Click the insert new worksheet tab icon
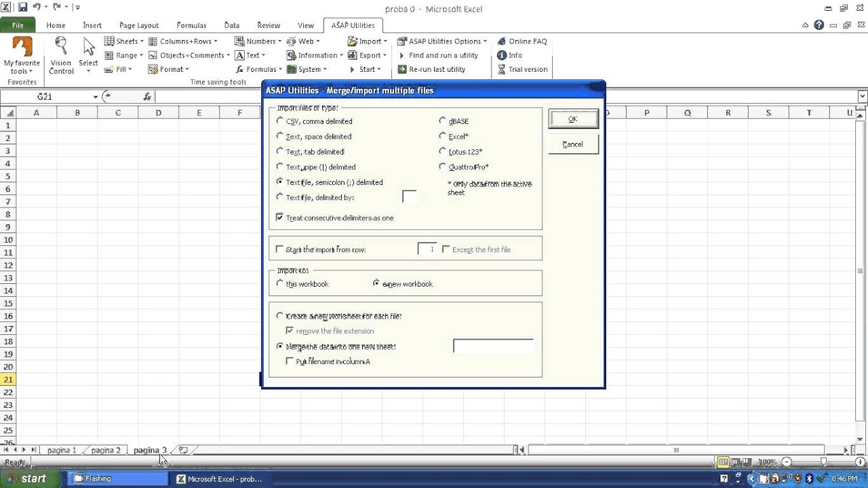868x488 pixels. click(x=182, y=450)
